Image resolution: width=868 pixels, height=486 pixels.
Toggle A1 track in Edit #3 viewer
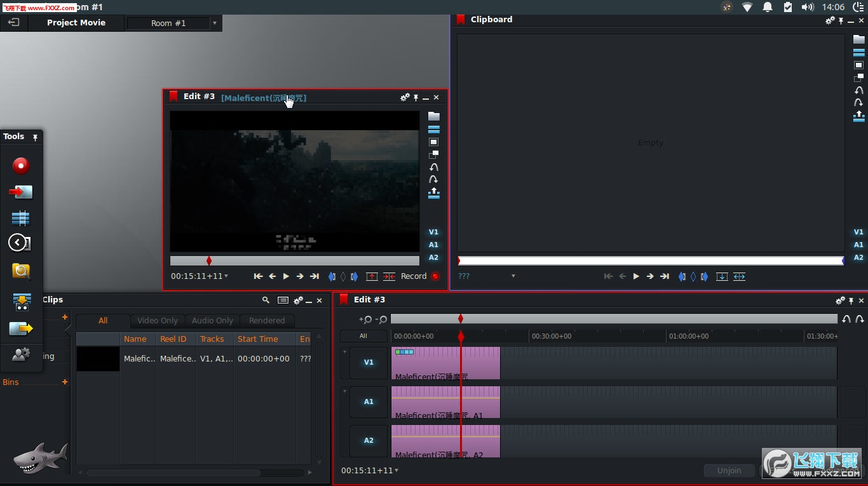click(433, 245)
